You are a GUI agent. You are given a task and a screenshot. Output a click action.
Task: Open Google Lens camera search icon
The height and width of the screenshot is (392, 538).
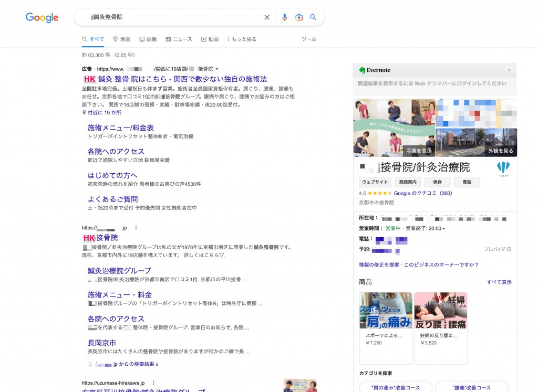[x=299, y=17]
